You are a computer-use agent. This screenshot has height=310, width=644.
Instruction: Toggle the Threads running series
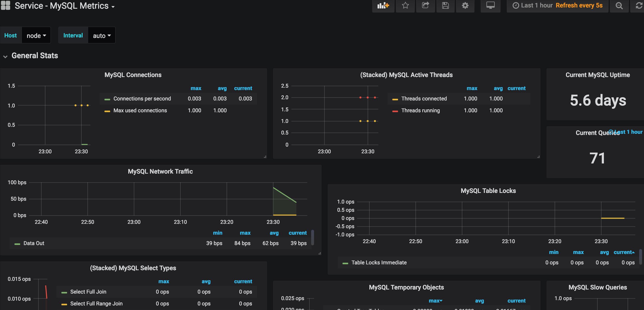pyautogui.click(x=420, y=110)
